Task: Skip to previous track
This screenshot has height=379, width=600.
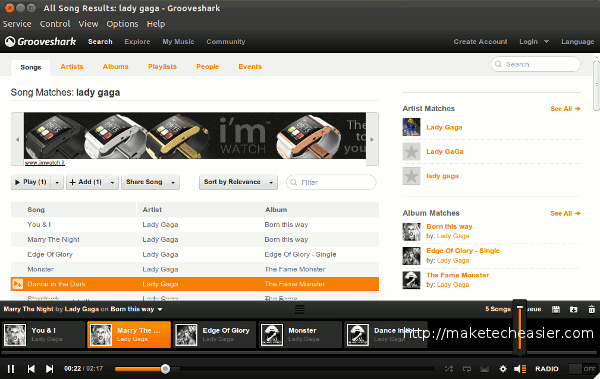Action: click(x=31, y=369)
